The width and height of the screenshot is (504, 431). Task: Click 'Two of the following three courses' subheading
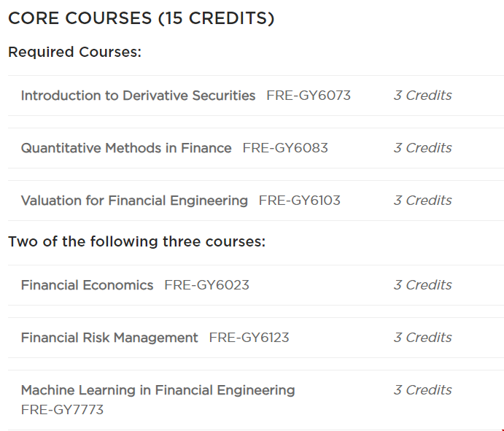pyautogui.click(x=136, y=241)
